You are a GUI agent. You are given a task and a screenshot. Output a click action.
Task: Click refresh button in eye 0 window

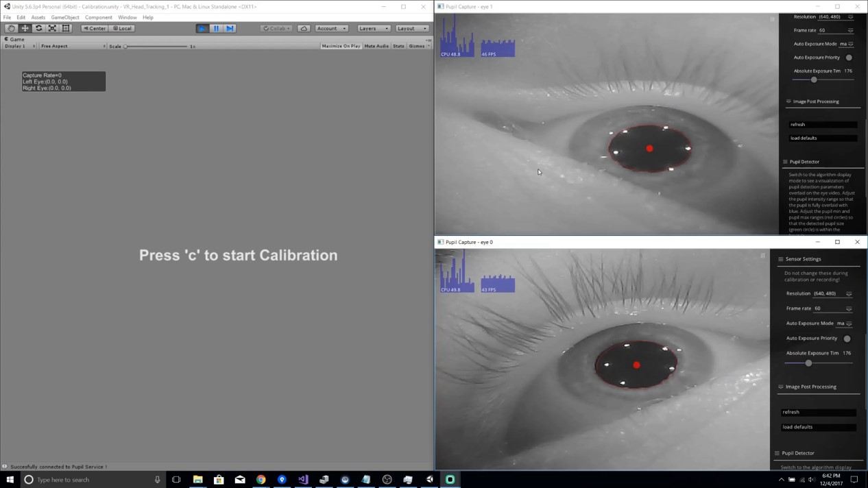point(818,412)
